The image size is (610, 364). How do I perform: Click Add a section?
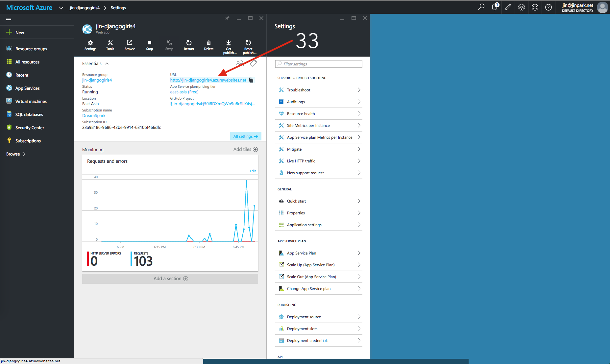coord(170,279)
